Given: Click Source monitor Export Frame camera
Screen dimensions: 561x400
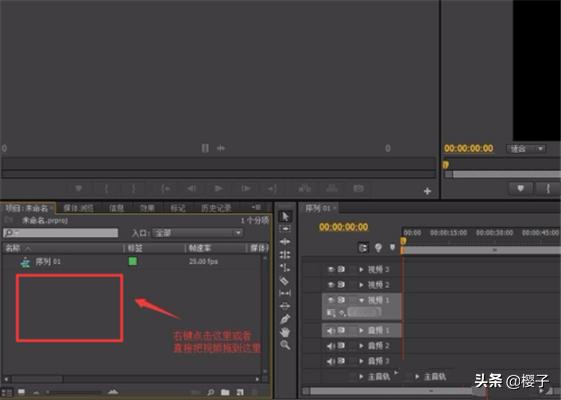Looking at the screenshot, I should tap(358, 188).
